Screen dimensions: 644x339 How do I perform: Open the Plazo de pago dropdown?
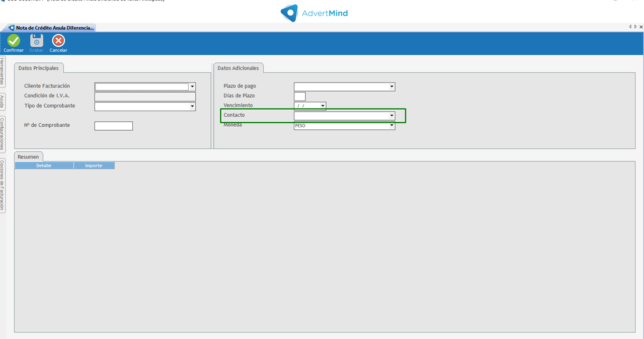[391, 87]
